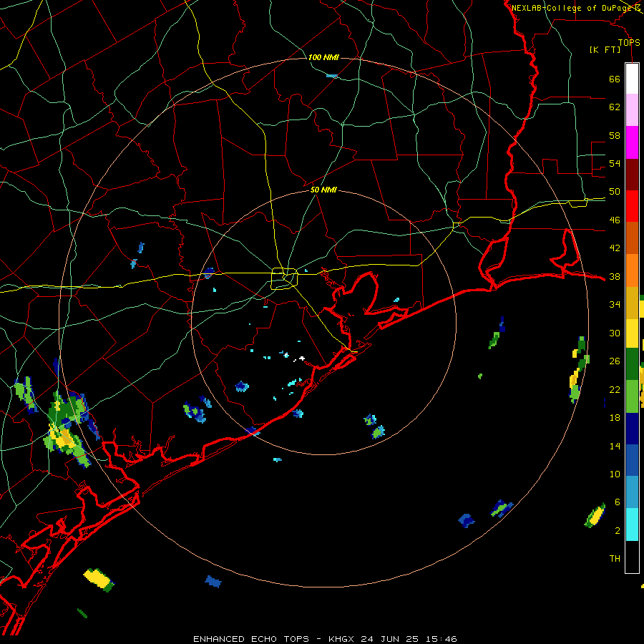Click the dark orange legend color band
644x644 pixels.
point(632,238)
